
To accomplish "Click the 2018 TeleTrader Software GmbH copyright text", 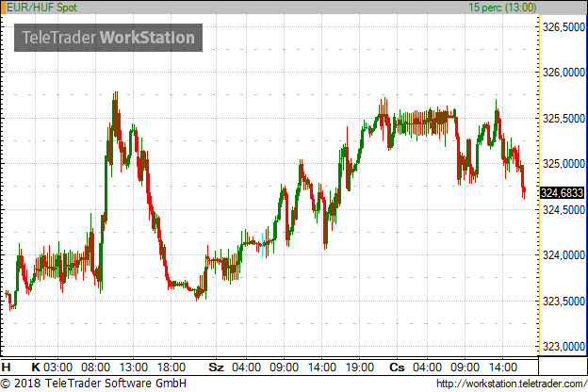I will tap(93, 384).
